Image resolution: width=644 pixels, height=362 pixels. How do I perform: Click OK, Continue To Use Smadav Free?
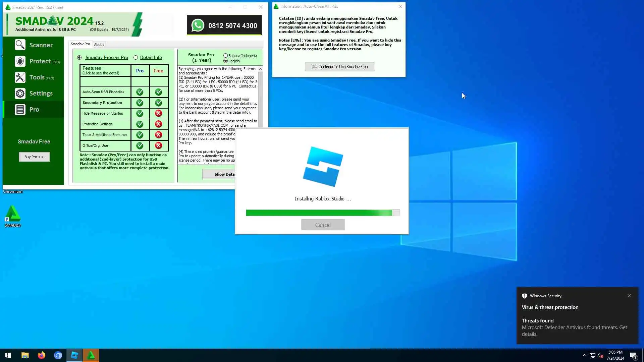[339, 67]
